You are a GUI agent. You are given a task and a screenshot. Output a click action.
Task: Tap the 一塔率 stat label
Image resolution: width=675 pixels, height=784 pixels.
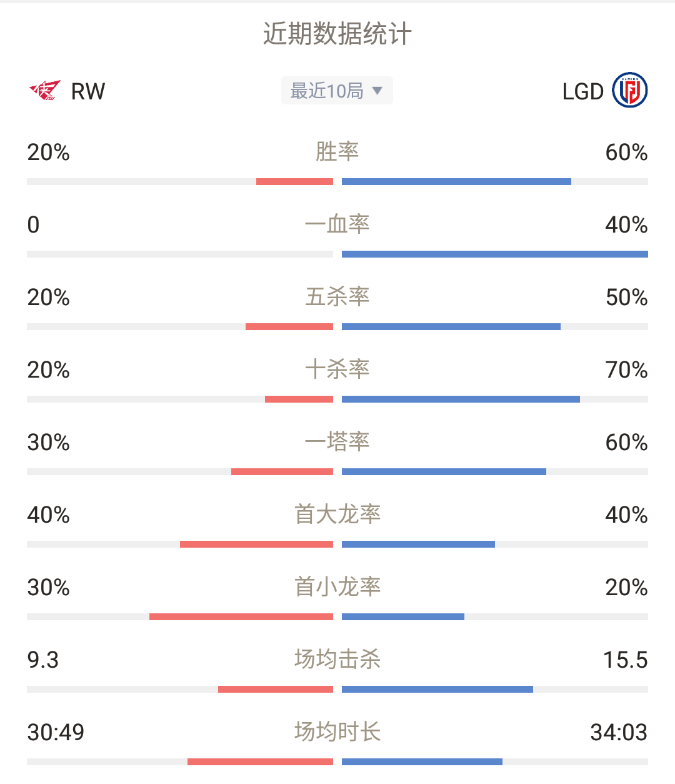coord(337,441)
